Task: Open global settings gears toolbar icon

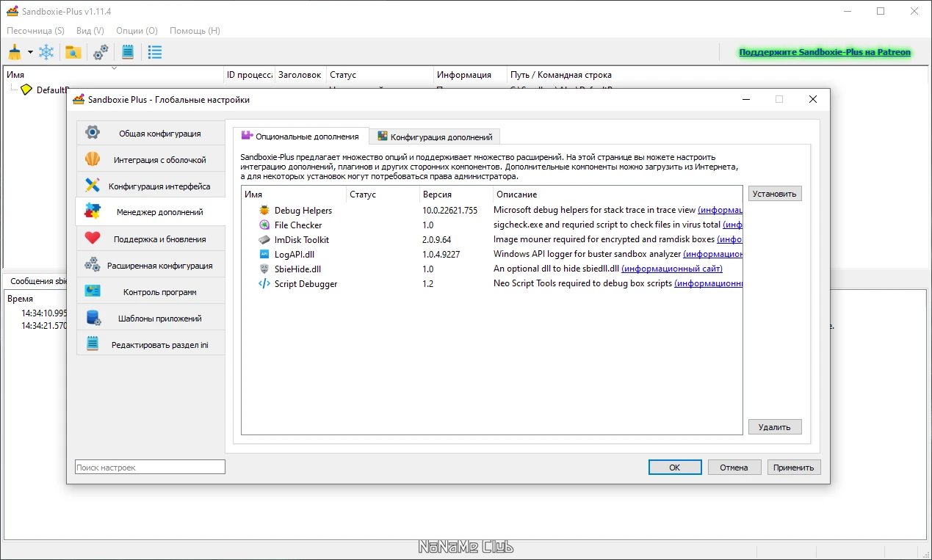Action: coord(101,52)
